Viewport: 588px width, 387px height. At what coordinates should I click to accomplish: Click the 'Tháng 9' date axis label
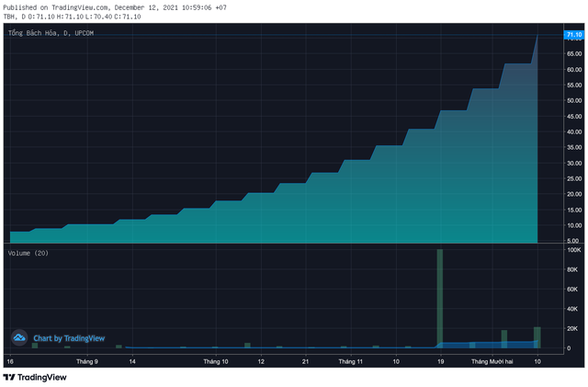coord(87,361)
